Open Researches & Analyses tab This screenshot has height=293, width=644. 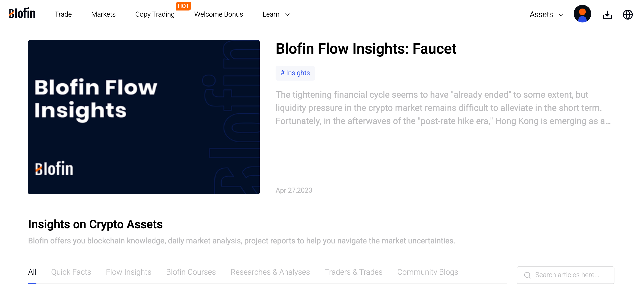pyautogui.click(x=270, y=272)
